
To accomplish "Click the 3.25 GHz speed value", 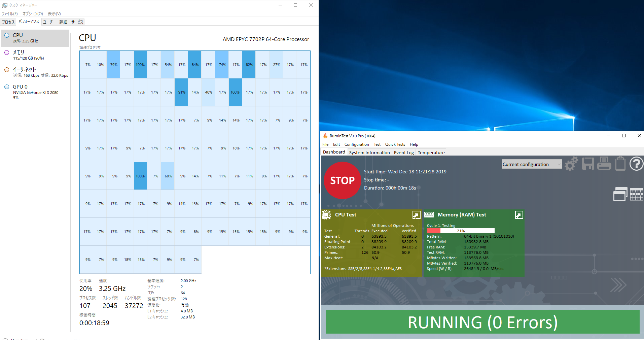I will [x=112, y=288].
